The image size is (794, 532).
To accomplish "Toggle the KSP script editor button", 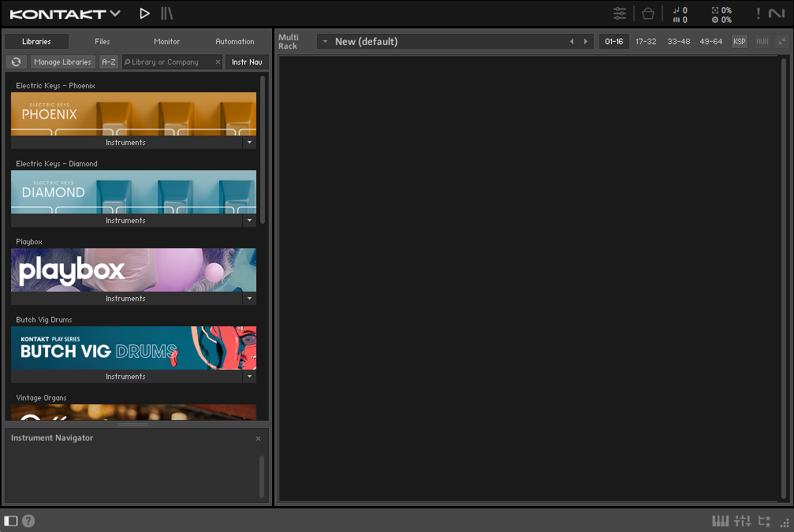I will 740,42.
